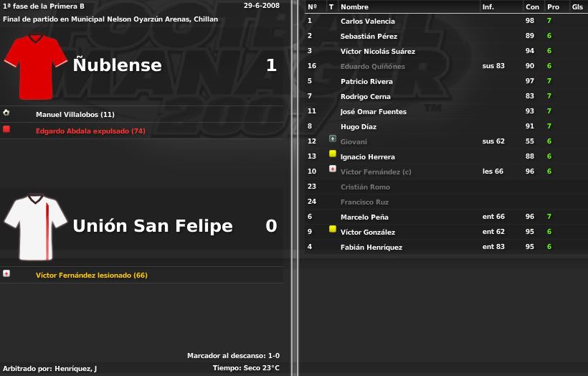Viewport: 588px width, 376px height.
Task: Click the Nº column header
Action: pyautogui.click(x=312, y=6)
